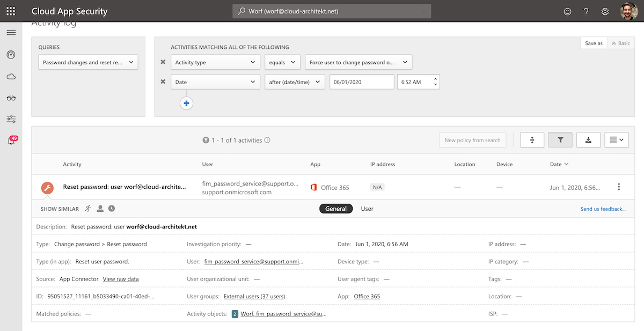
Task: Remove the Activity type filter row
Action: 163,62
